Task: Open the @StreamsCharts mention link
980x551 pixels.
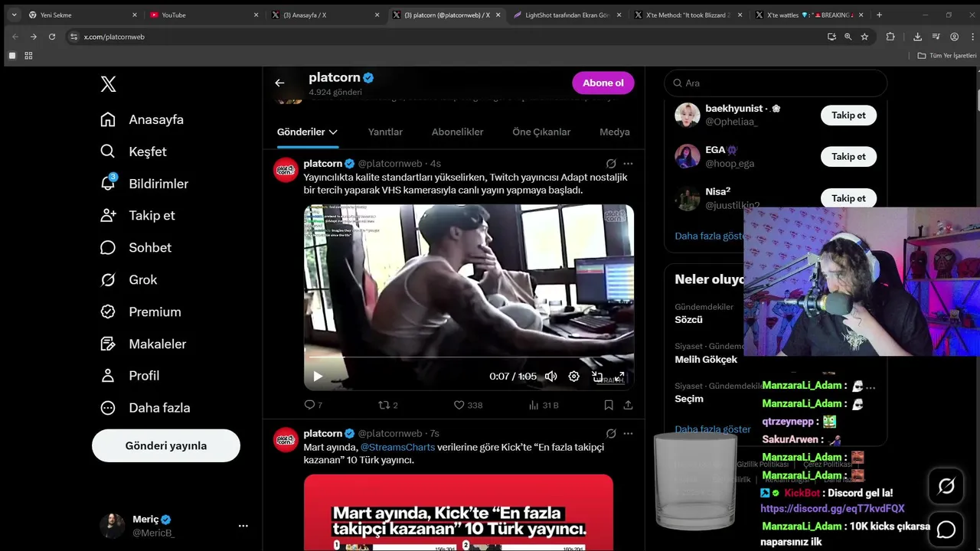Action: click(397, 447)
